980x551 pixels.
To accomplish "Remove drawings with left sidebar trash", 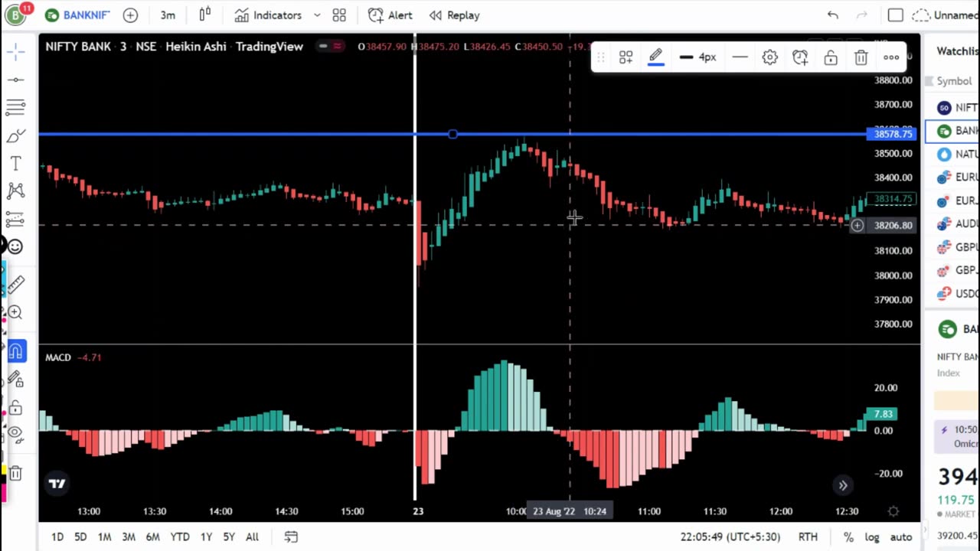I will coord(15,474).
